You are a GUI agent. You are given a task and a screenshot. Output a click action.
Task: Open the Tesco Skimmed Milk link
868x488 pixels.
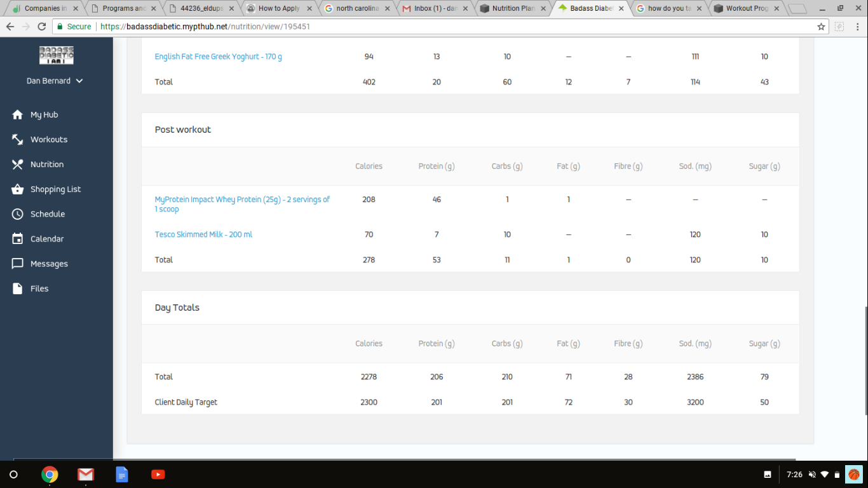point(203,234)
